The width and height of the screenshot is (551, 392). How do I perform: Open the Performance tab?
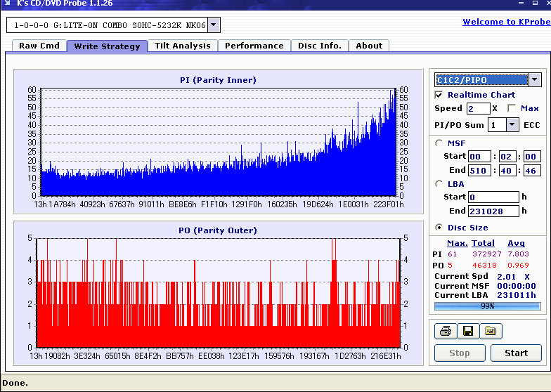[x=254, y=46]
